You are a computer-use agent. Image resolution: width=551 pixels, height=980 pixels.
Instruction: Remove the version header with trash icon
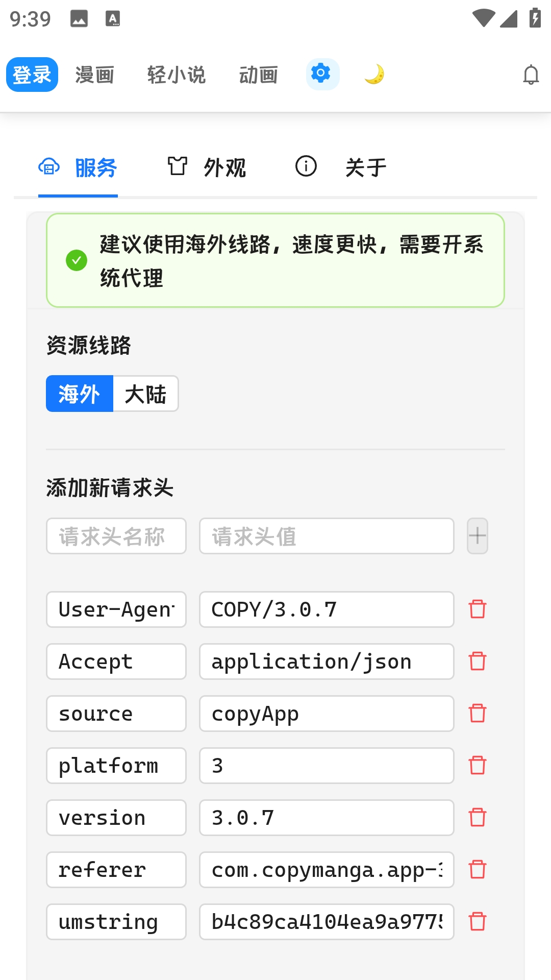[x=477, y=818]
